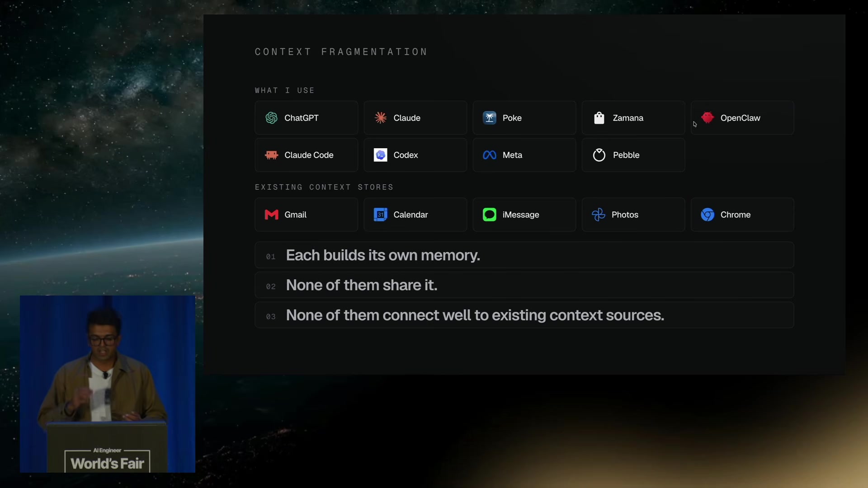Viewport: 868px width, 488px height.
Task: Click the Zamana shopping bag icon
Action: [599, 118]
